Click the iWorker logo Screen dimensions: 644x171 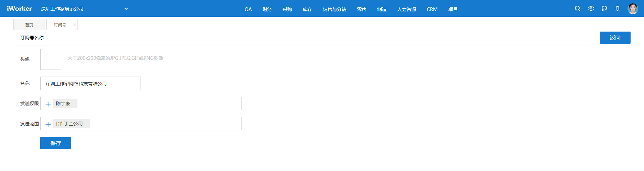point(19,8)
